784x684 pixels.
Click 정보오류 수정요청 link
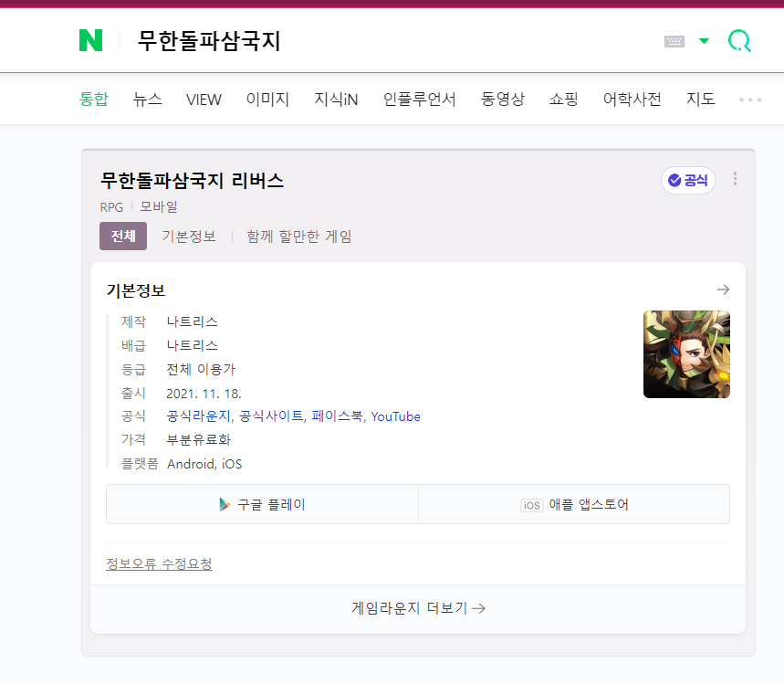[159, 564]
